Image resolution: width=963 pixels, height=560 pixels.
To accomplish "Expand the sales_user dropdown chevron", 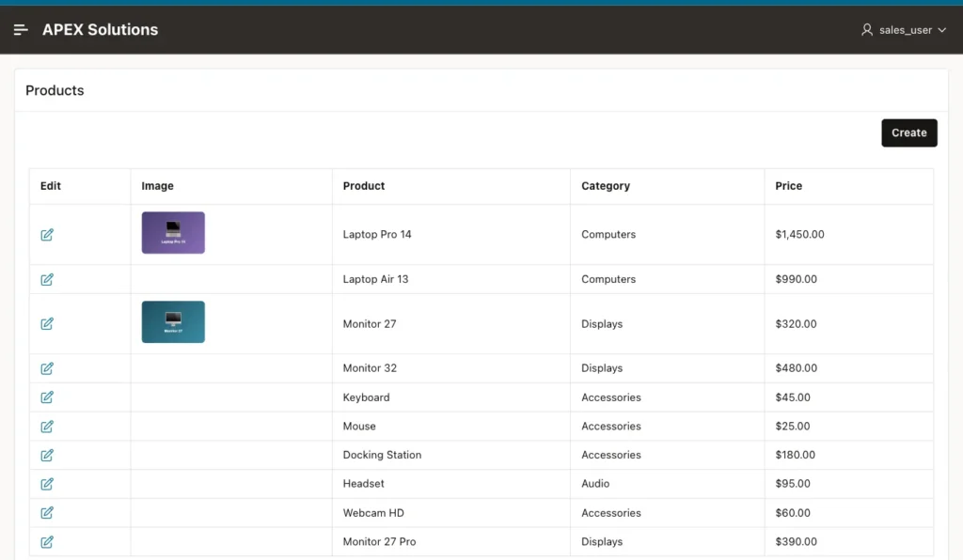I will (941, 30).
